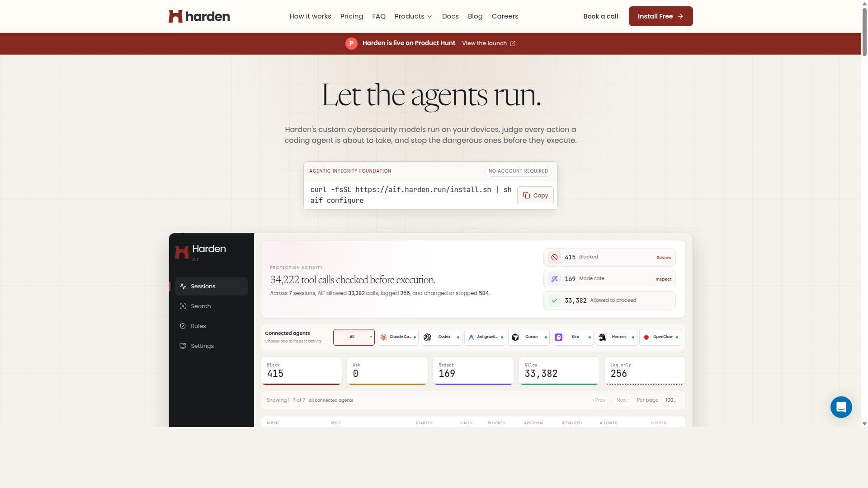Click the Antigravity agent logo icon
The height and width of the screenshot is (488, 868).
[x=471, y=337]
